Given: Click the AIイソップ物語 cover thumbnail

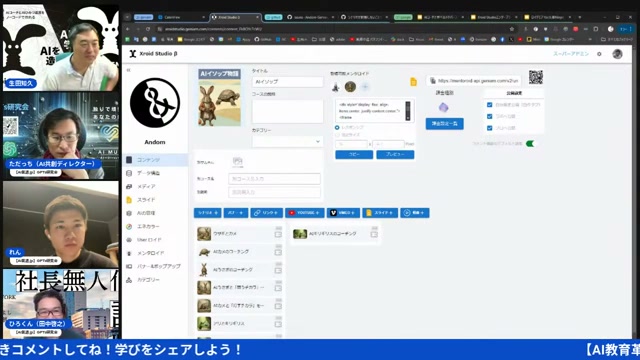Looking at the screenshot, I should (220, 98).
